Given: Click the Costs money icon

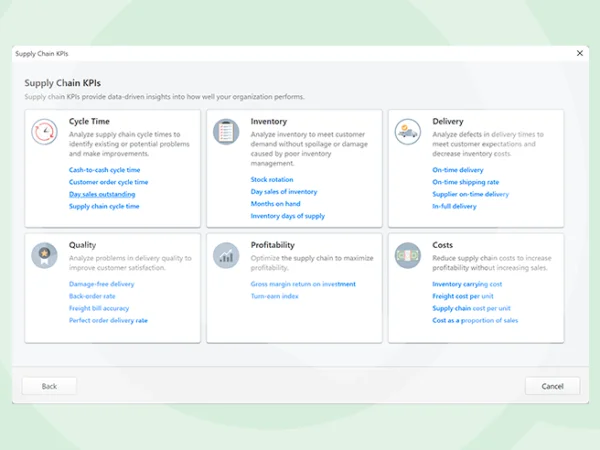Looking at the screenshot, I should [x=407, y=255].
